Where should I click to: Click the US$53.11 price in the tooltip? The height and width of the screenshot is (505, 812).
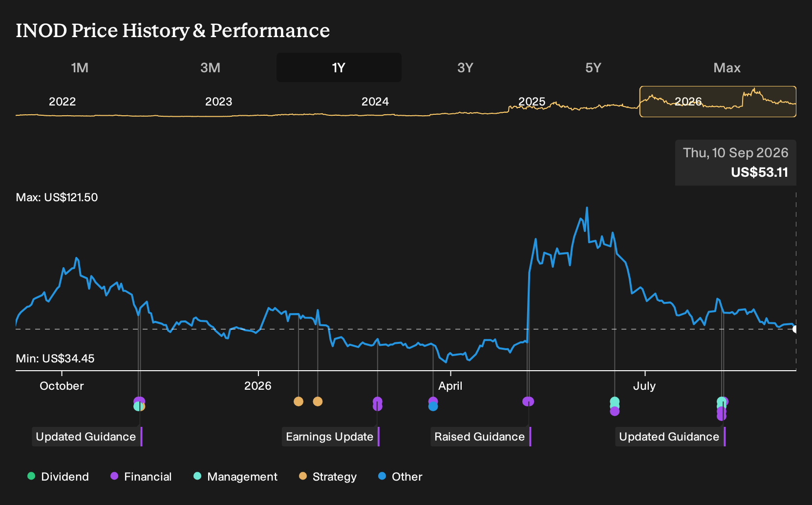[760, 172]
